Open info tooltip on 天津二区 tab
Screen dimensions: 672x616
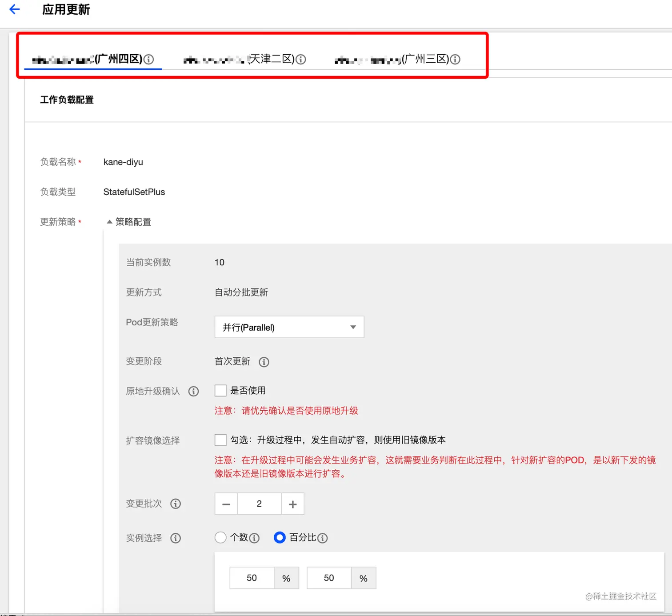[x=301, y=59]
